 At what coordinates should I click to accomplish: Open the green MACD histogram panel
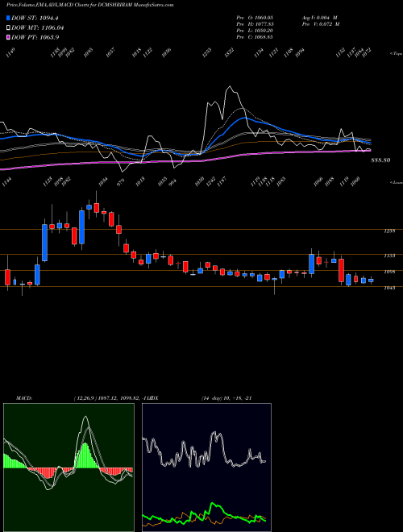click(x=69, y=468)
